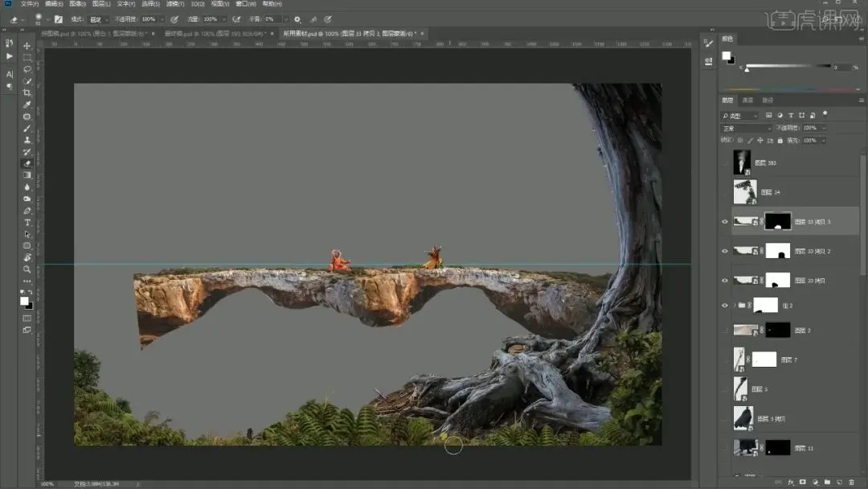Screen dimensions: 868x489
Task: Click the lock-all padlock icon in Layers
Action: click(779, 140)
